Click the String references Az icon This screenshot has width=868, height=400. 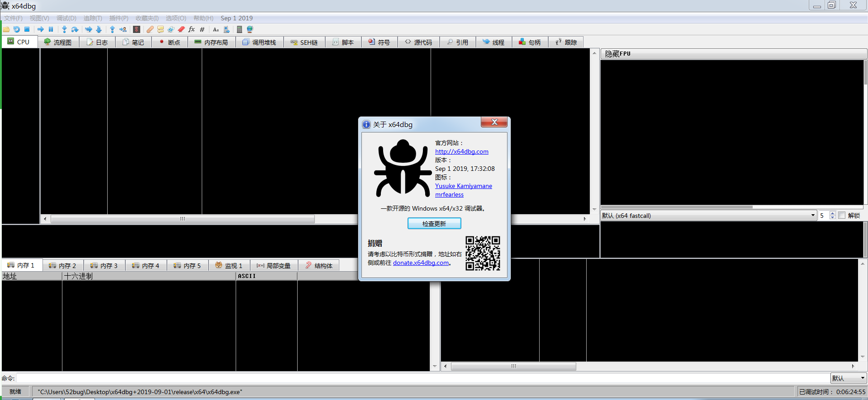[216, 29]
